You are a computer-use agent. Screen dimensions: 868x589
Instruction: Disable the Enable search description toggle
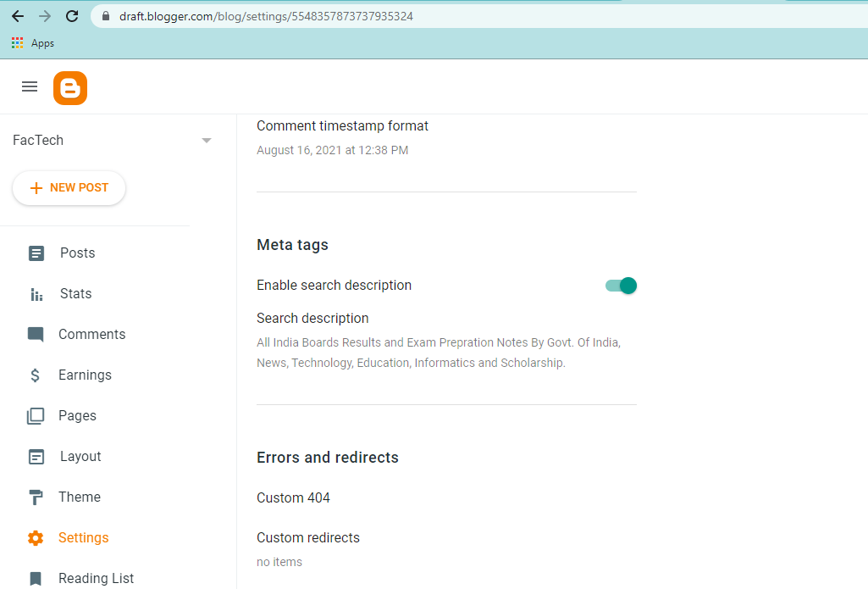(x=621, y=286)
